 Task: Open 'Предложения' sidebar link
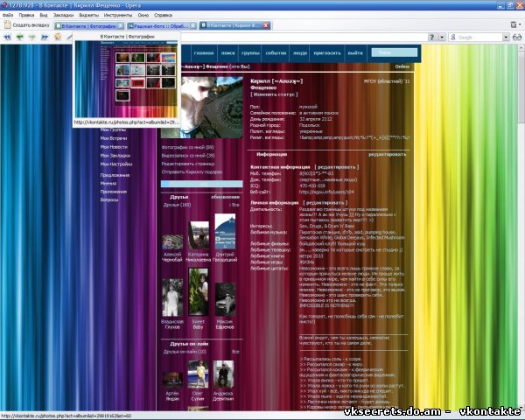tap(115, 175)
